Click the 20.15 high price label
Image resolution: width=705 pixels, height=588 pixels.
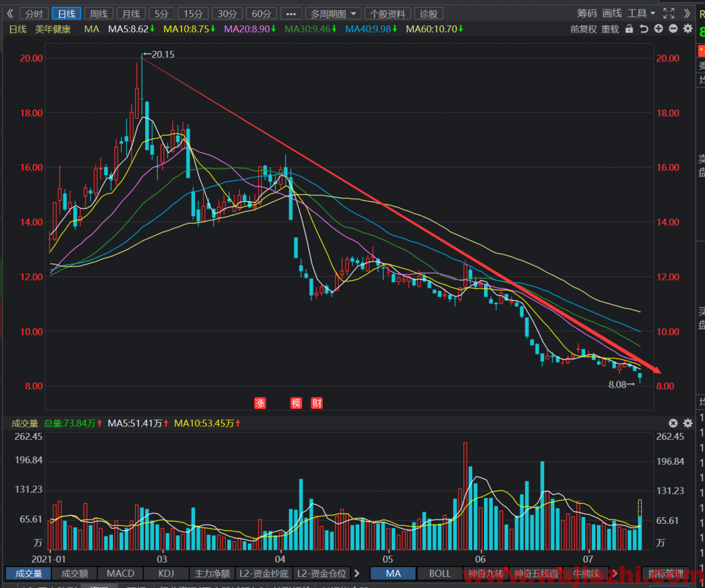[162, 54]
